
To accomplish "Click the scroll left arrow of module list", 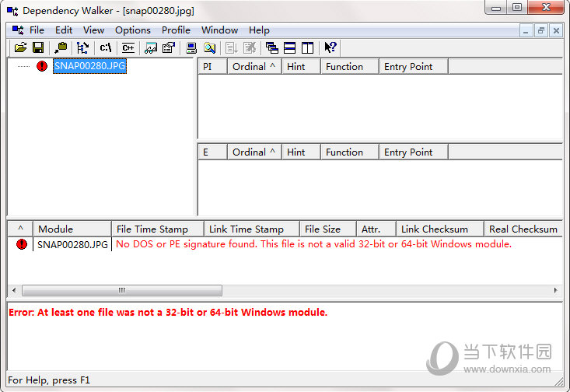I will [x=14, y=290].
